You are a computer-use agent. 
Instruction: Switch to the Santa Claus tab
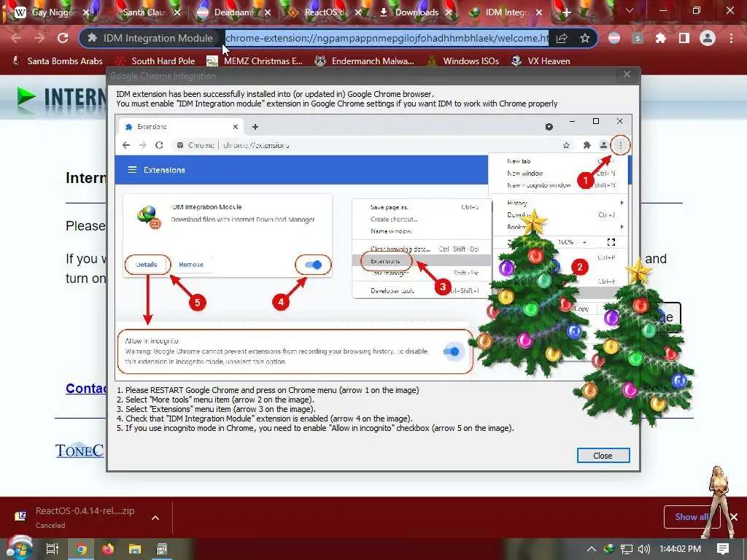click(x=144, y=12)
